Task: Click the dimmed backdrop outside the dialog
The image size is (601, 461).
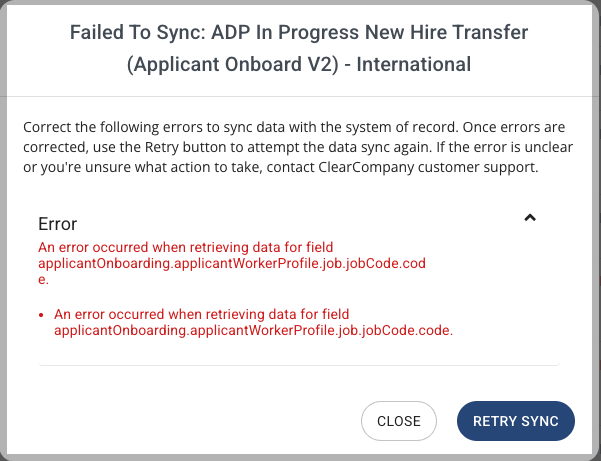Action: [x=2, y=230]
